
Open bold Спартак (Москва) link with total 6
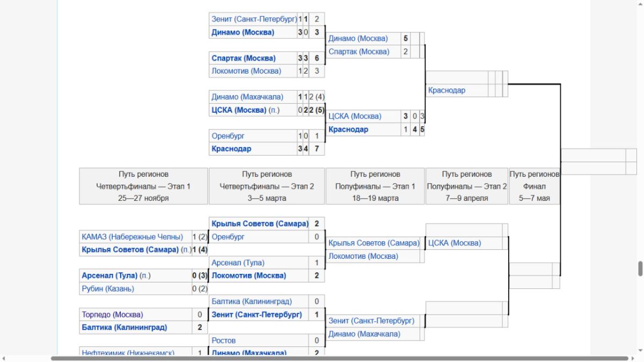coord(244,58)
